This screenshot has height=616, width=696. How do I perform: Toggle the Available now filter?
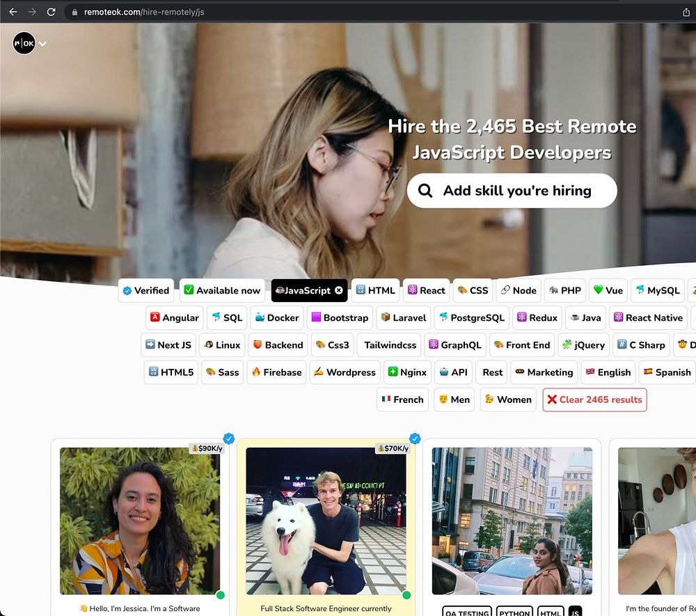coord(223,290)
